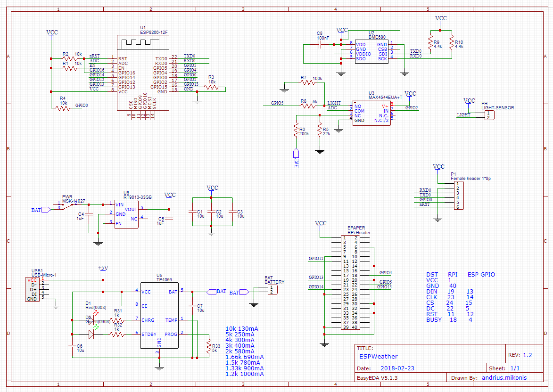Screen dimensions: 553x392
Task: Select the female header P1
Action: tap(459, 196)
